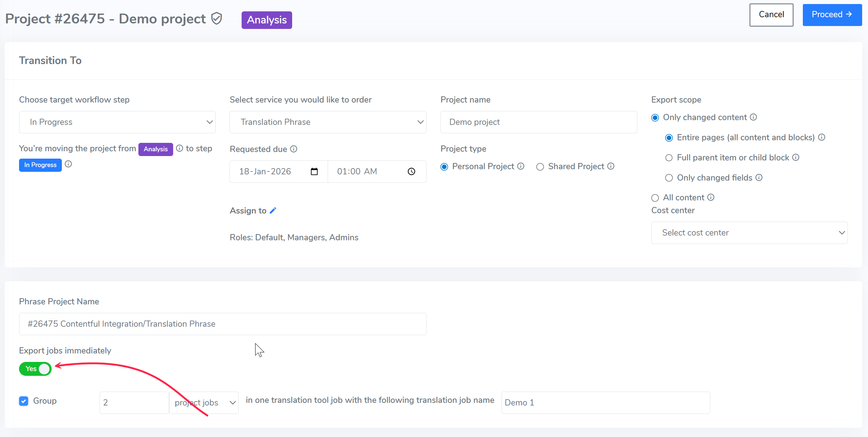Click the translation job name field Demo 1
This screenshot has height=437, width=868.
coord(606,403)
